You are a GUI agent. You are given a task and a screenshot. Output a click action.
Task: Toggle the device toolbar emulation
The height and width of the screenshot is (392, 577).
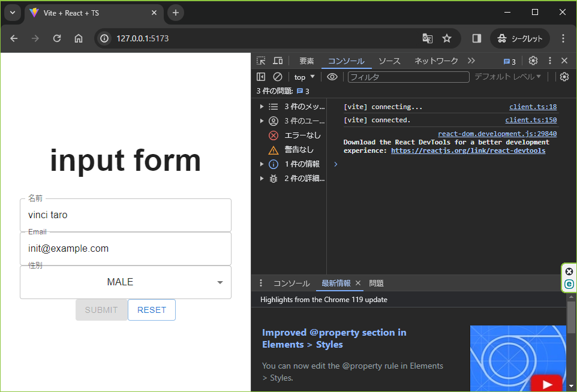278,61
